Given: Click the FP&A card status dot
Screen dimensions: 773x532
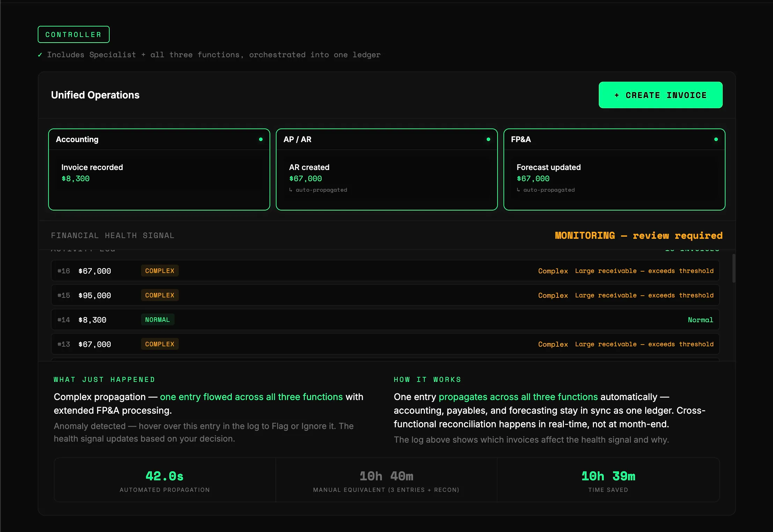Looking at the screenshot, I should click(x=716, y=139).
